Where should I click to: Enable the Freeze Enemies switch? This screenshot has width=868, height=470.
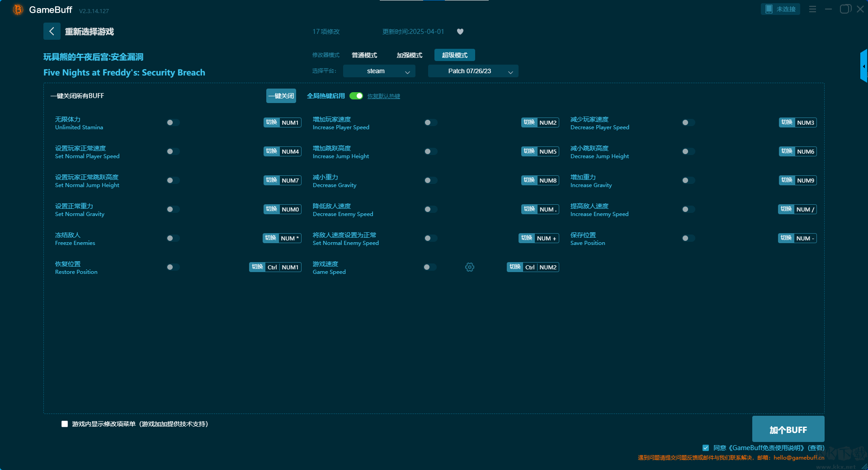tap(173, 238)
